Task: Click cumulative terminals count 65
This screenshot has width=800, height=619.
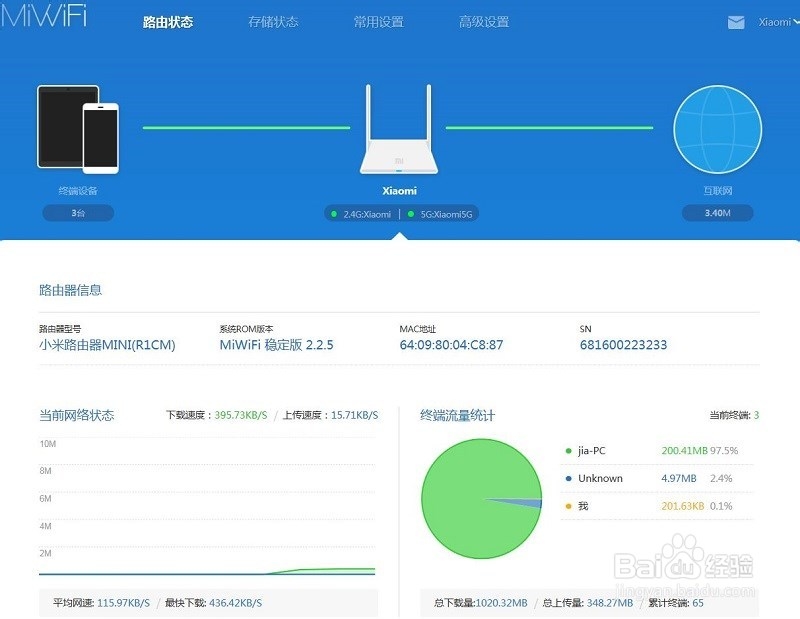Action: coord(697,603)
